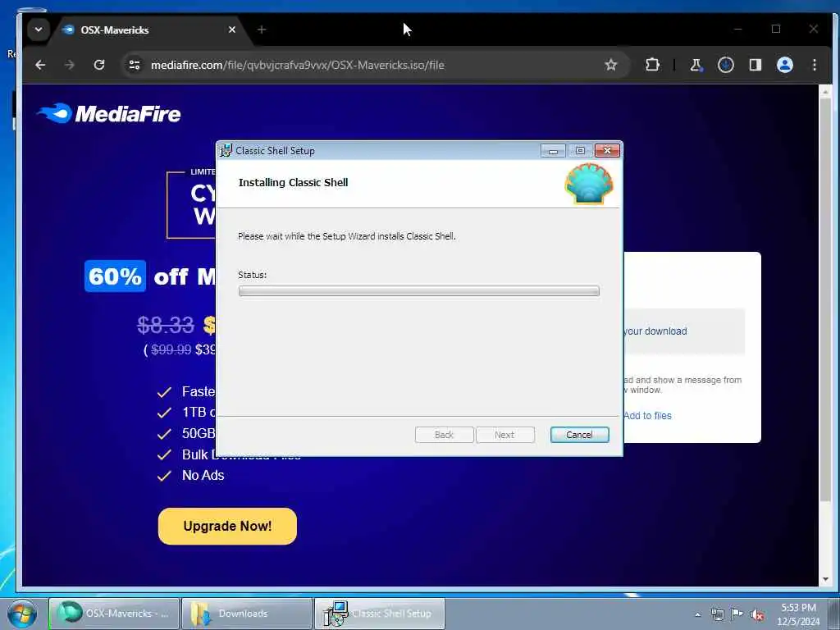Click the $8.33 struck-through price

coord(166,325)
